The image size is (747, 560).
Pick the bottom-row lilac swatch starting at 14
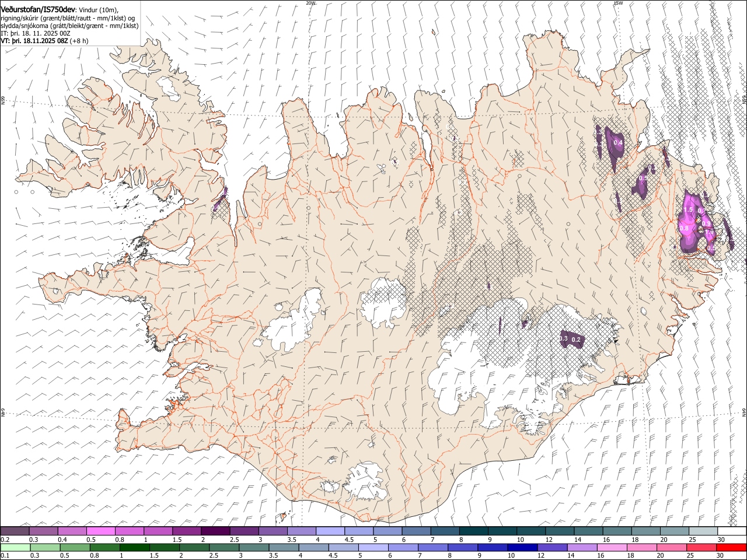tap(582, 547)
